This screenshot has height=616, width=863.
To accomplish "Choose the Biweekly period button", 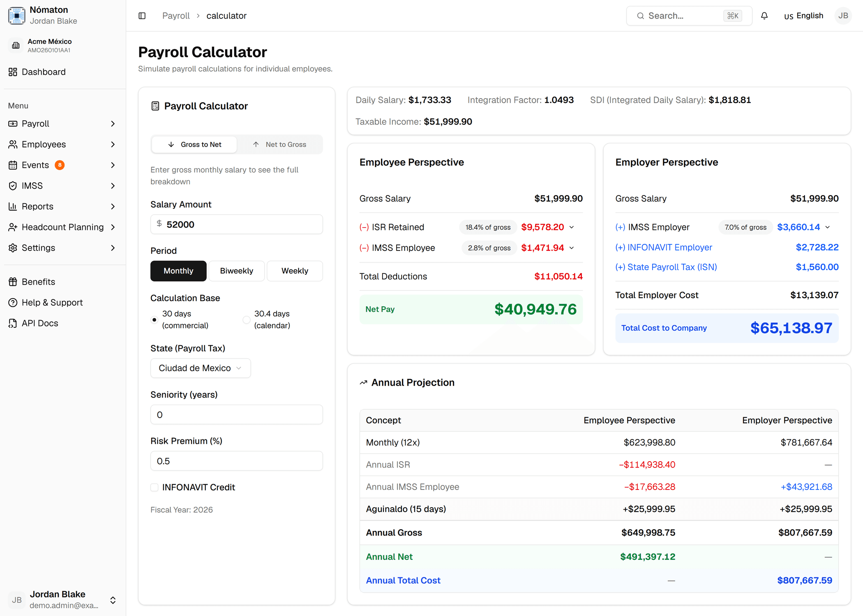I will point(237,271).
